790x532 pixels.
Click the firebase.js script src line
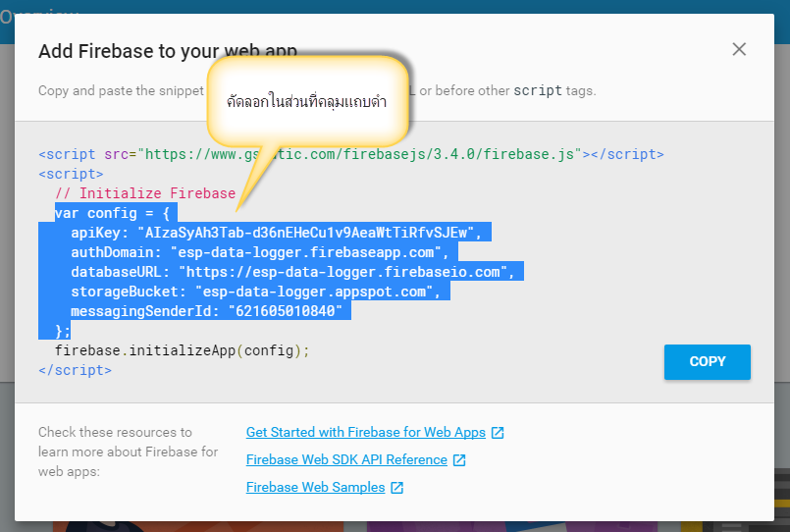(351, 154)
